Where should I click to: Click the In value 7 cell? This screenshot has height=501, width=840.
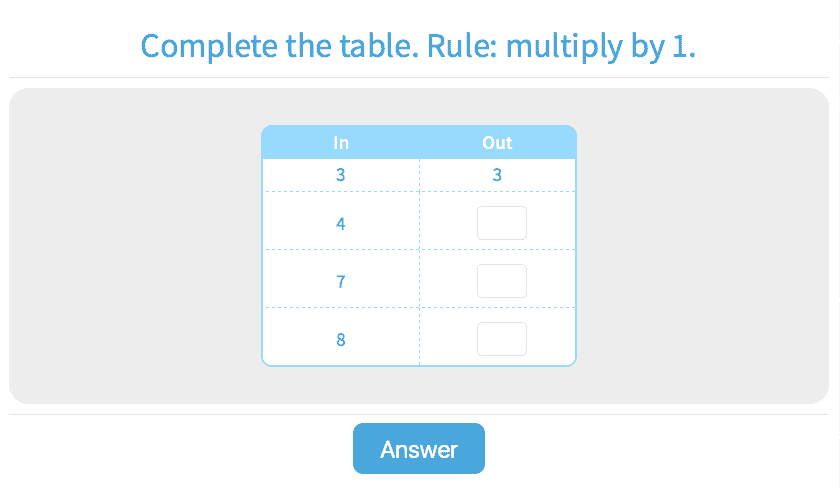pos(341,282)
